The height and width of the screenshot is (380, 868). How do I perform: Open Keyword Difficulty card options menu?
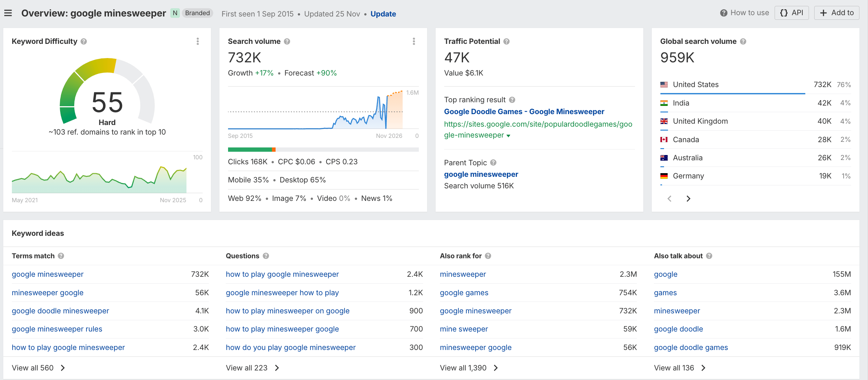(x=198, y=42)
